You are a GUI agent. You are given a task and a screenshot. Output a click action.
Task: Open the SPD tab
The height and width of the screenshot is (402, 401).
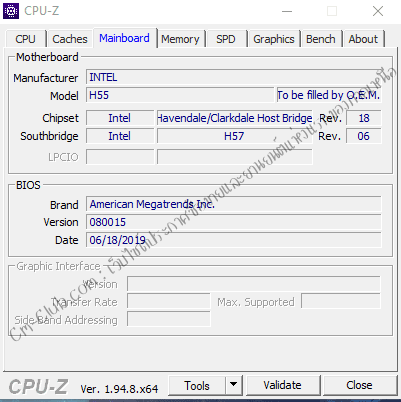(x=226, y=39)
